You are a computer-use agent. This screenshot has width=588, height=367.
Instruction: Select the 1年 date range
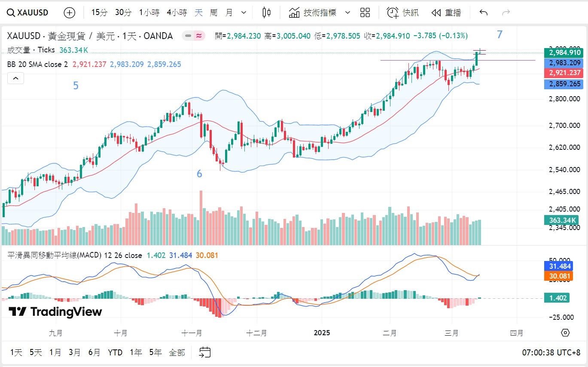pyautogui.click(x=136, y=352)
